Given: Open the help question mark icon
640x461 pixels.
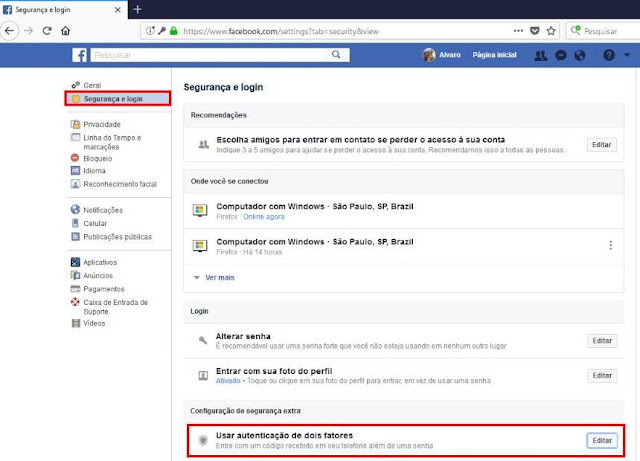Looking at the screenshot, I should [609, 55].
